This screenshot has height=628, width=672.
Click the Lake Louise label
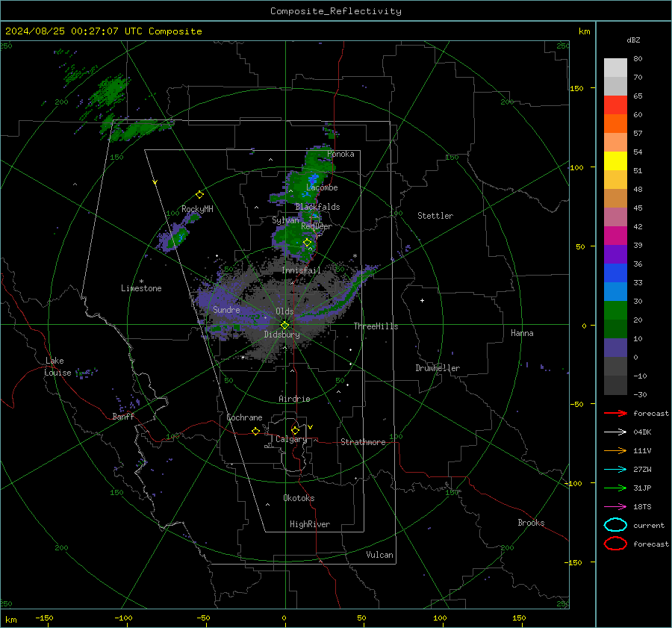(57, 367)
